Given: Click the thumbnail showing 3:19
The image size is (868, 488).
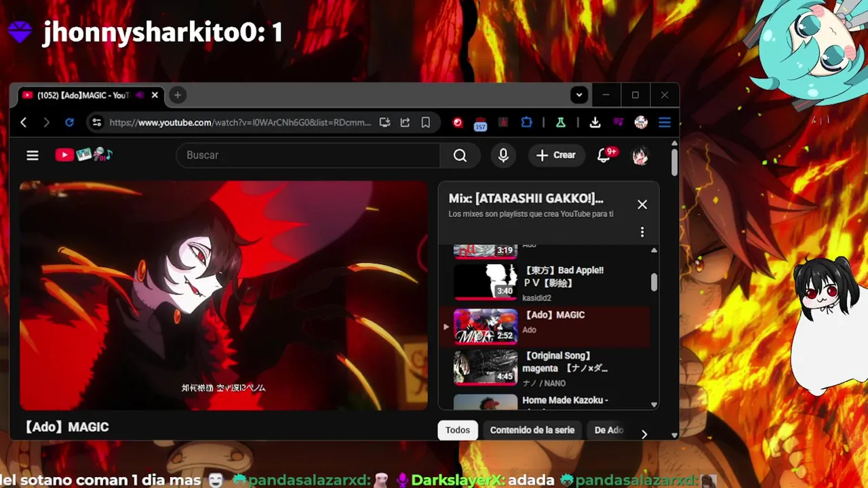Looking at the screenshot, I should click(485, 251).
